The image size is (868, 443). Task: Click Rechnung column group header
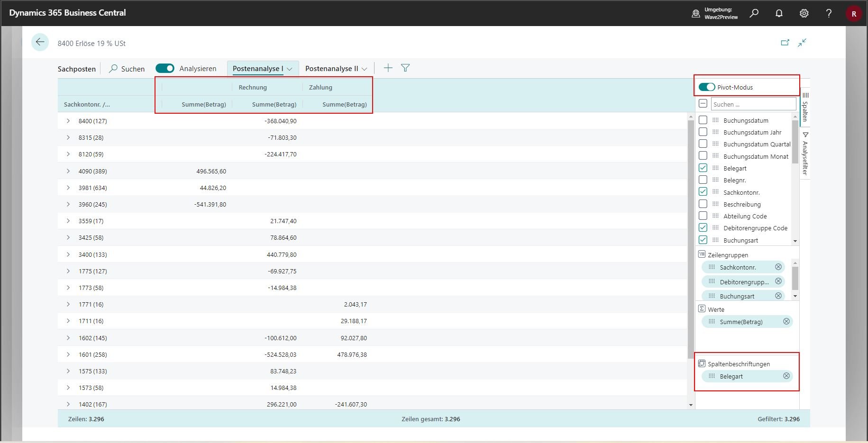coord(253,87)
